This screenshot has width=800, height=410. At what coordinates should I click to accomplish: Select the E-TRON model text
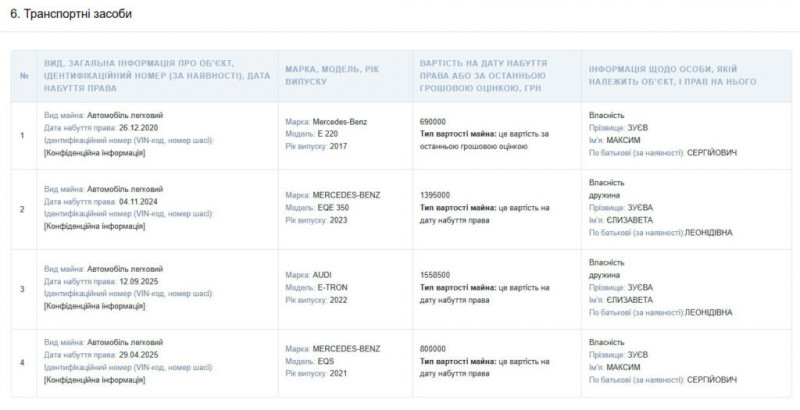click(x=331, y=287)
